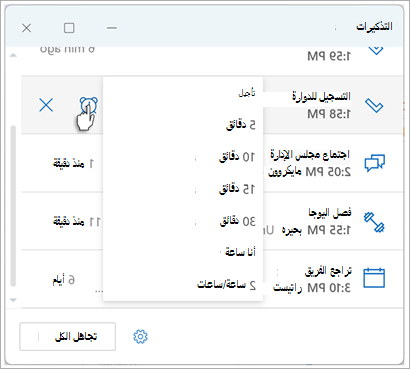
Task: Choose snooze for one ساعة
Action: coord(183,252)
